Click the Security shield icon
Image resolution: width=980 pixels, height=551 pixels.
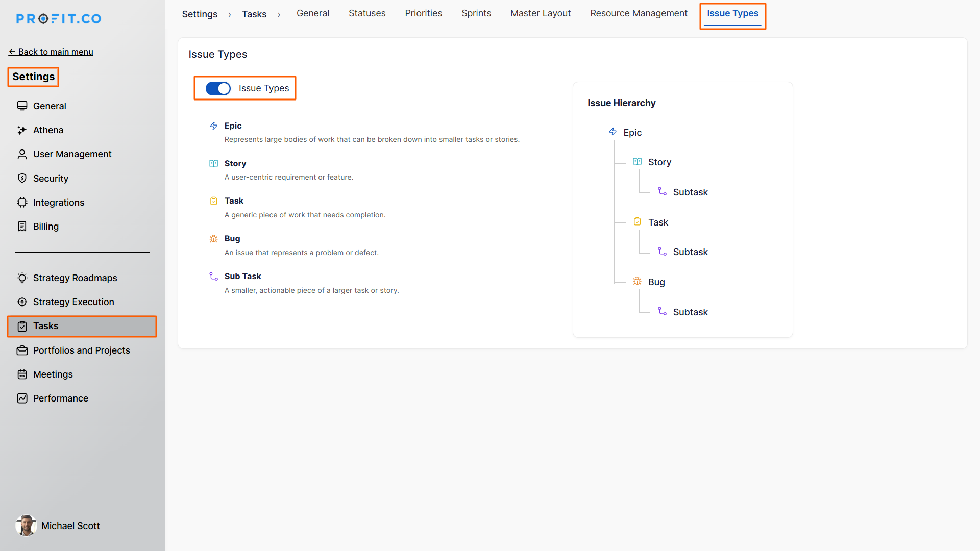(x=22, y=178)
